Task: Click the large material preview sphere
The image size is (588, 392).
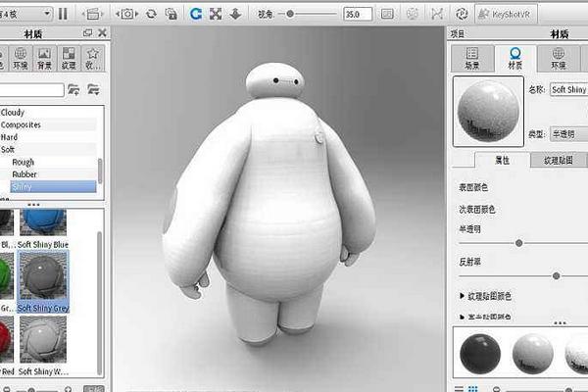Action: click(488, 111)
